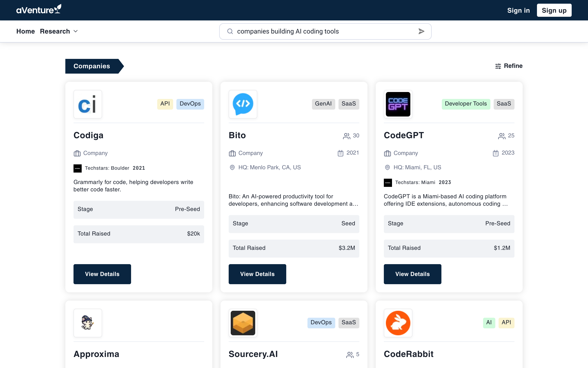Screen dimensions: 588x368
Task: View Details for Codiga
Action: (x=102, y=274)
